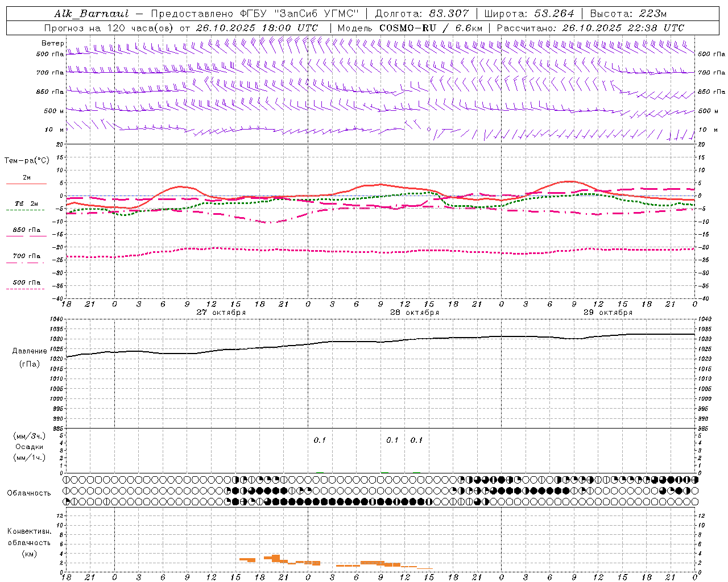The image size is (728, 582).
Task: Click the '(мм/3ч.)' precipitation unit label
Action: [x=30, y=436]
